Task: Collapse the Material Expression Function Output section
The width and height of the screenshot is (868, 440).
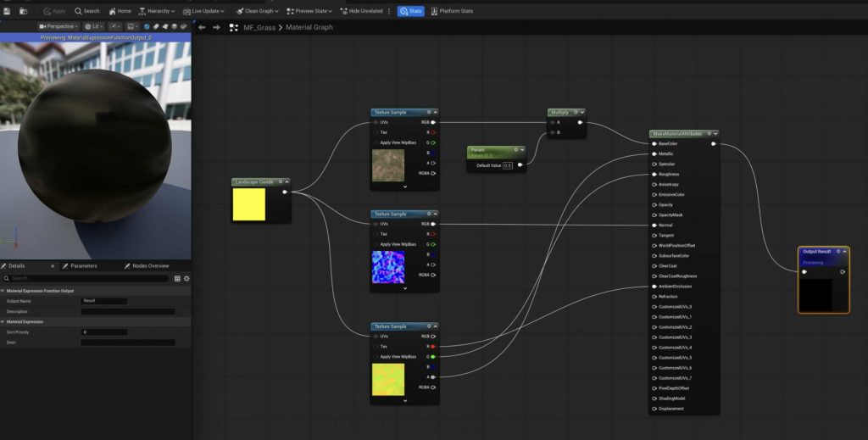Action: pyautogui.click(x=3, y=291)
